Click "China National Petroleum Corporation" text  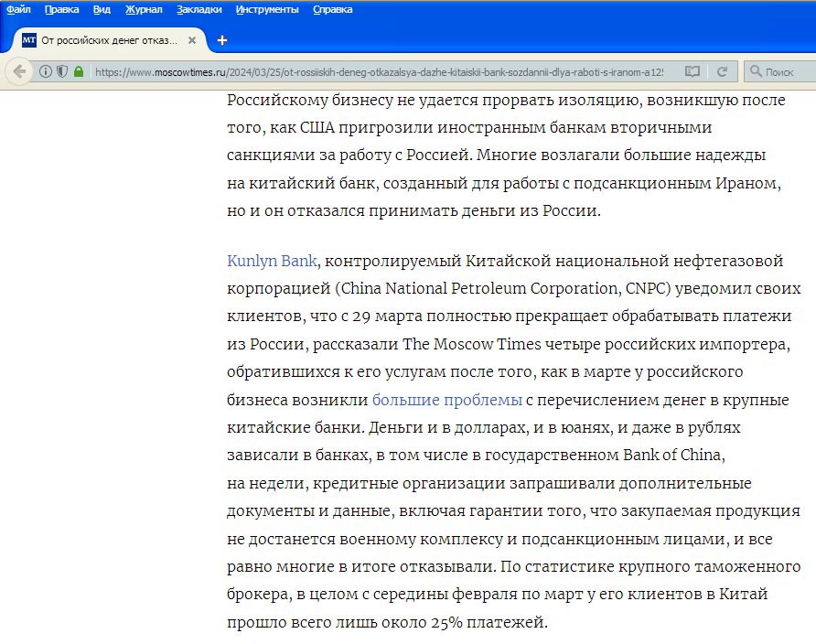479,289
